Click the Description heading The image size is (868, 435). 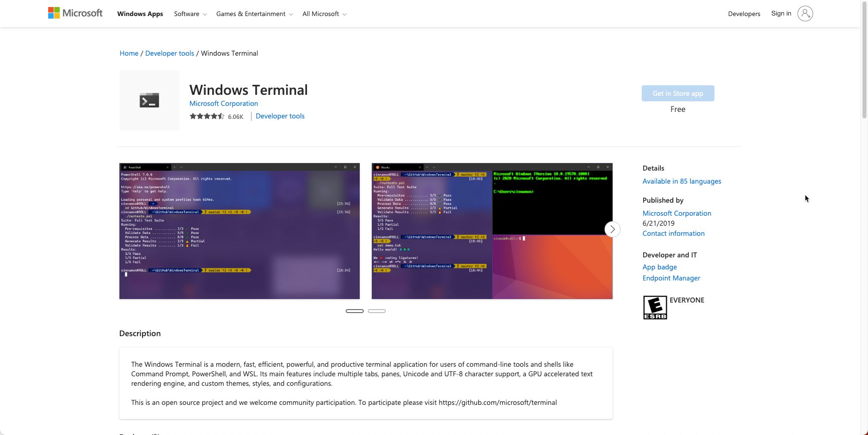click(140, 333)
